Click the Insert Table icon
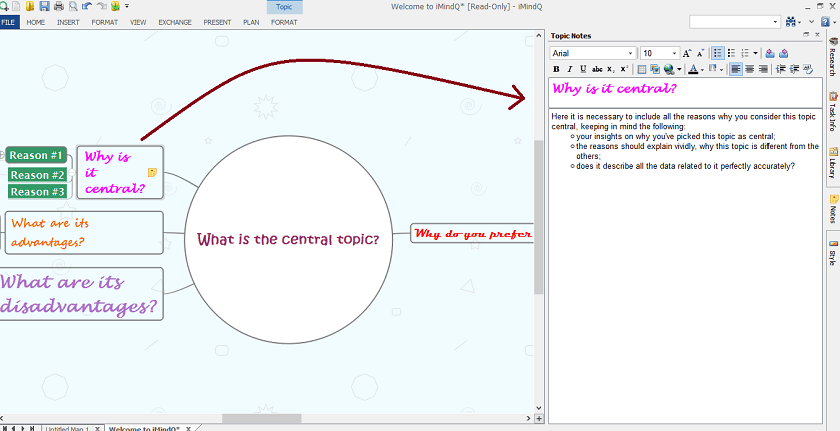The image size is (840, 431). pos(641,69)
